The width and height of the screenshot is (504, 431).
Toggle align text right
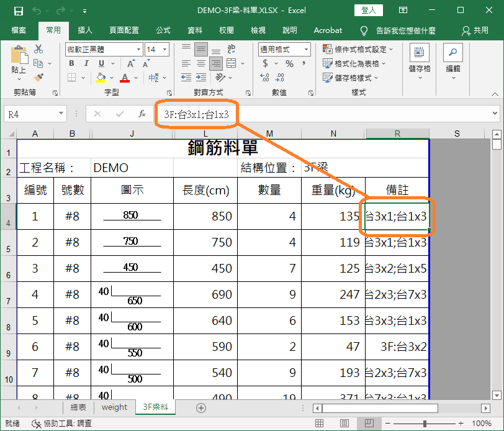tap(216, 63)
